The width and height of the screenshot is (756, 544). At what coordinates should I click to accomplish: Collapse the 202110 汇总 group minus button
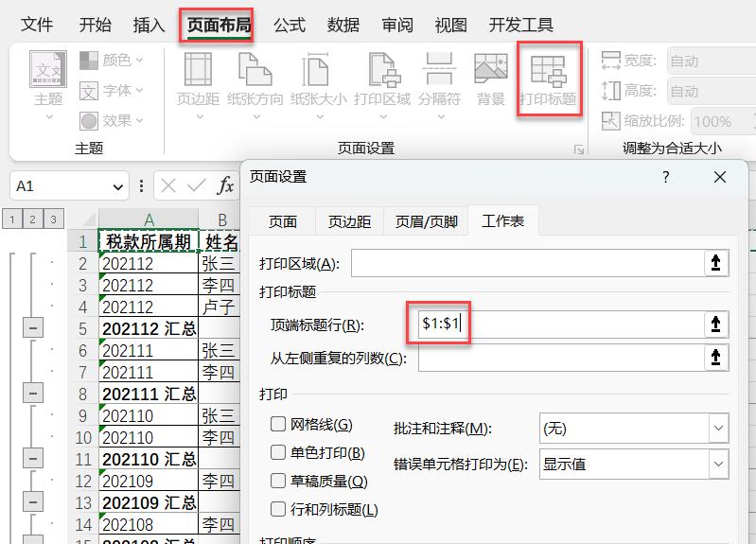tap(33, 458)
